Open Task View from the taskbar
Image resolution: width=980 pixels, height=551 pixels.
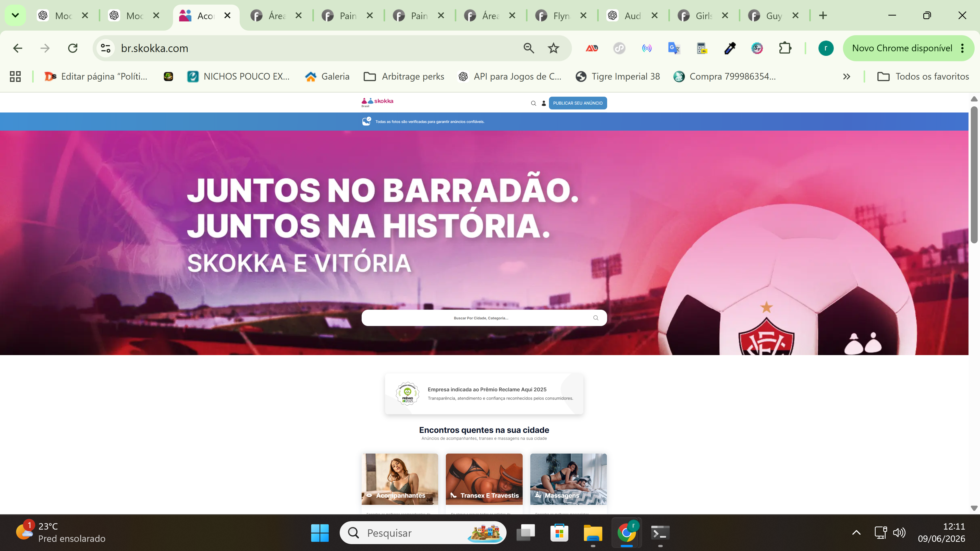526,533
